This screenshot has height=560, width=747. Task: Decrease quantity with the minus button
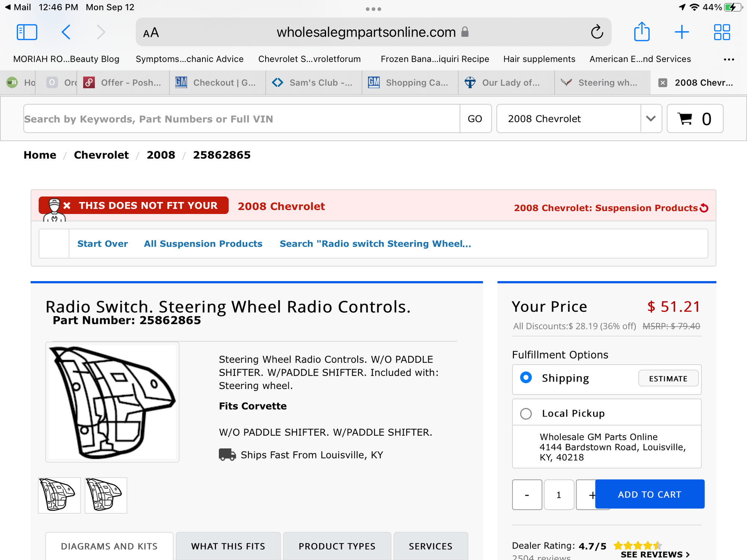[527, 495]
